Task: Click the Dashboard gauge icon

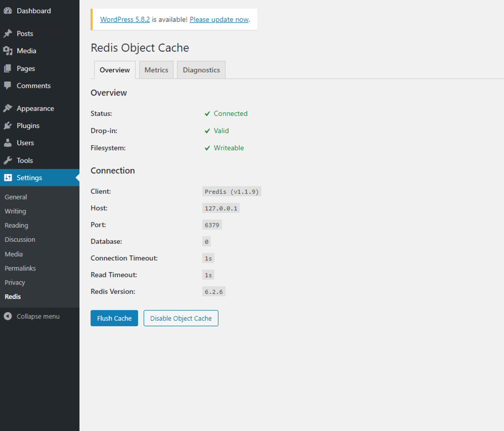Action: click(x=8, y=11)
